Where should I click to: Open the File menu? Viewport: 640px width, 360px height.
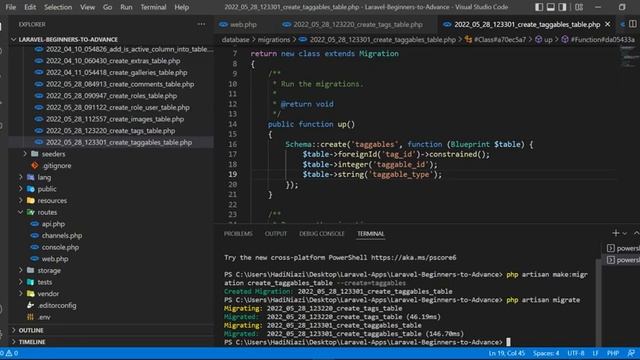pyautogui.click(x=11, y=7)
